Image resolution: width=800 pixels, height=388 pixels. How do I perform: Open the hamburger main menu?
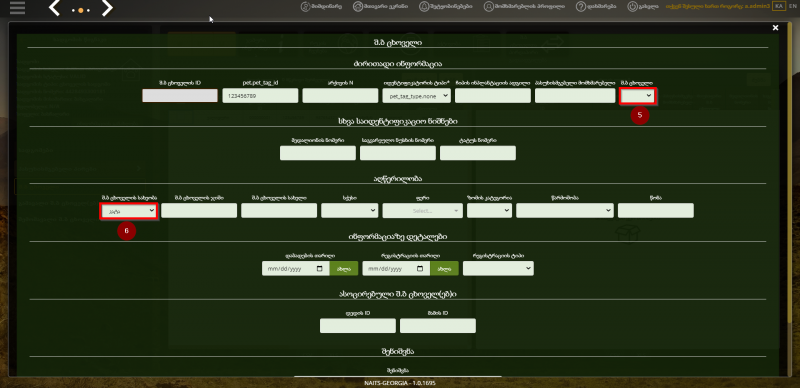click(17, 8)
